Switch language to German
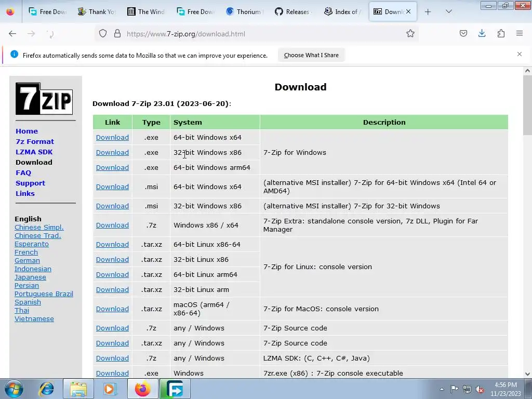This screenshot has height=399, width=532. (x=27, y=261)
